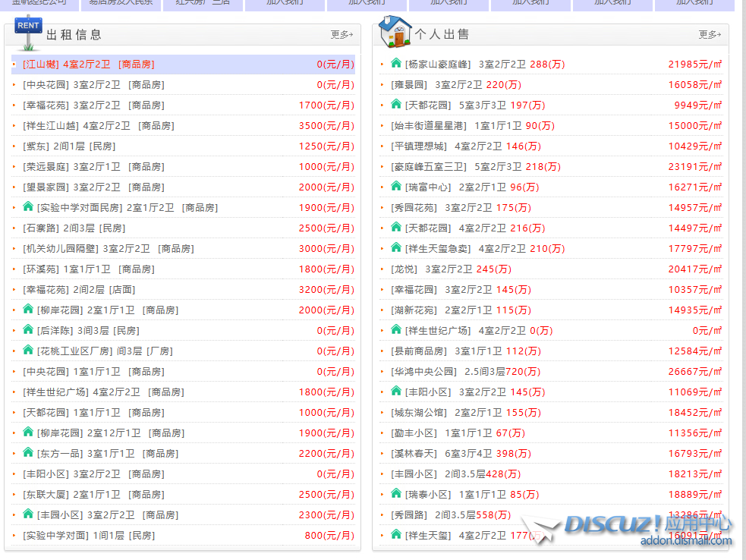This screenshot has width=746, height=560.
Task: Click green house icon beside 祥生天玺急卖 listing
Action: [x=396, y=248]
